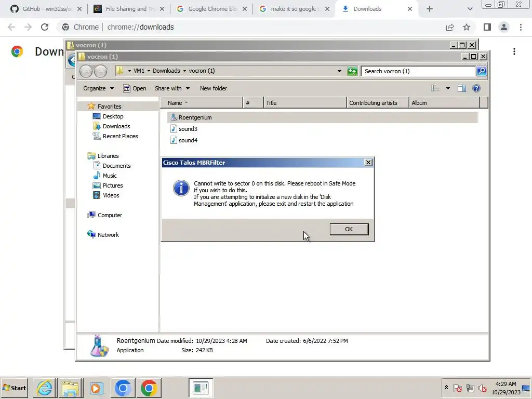The height and width of the screenshot is (399, 532).
Task: Expand the address bar history dropdown
Action: pyautogui.click(x=339, y=71)
